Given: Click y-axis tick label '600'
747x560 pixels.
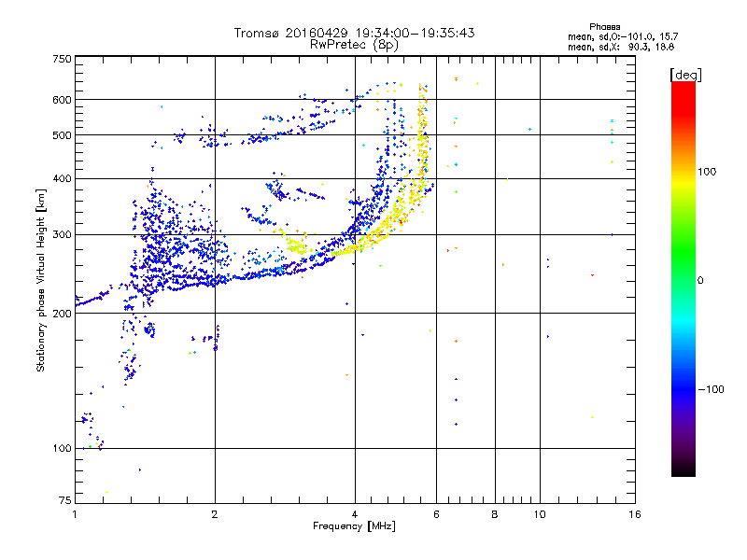Looking at the screenshot, I should 63,100.
